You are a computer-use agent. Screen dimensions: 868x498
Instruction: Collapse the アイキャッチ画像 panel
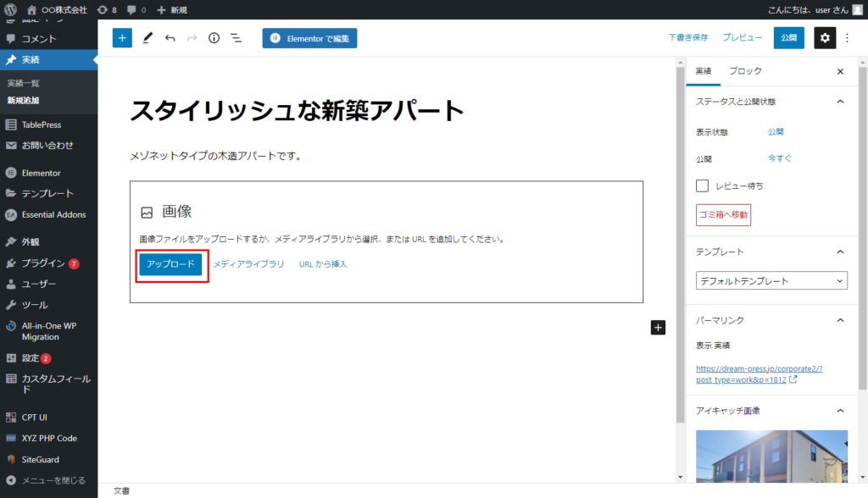[x=840, y=411]
